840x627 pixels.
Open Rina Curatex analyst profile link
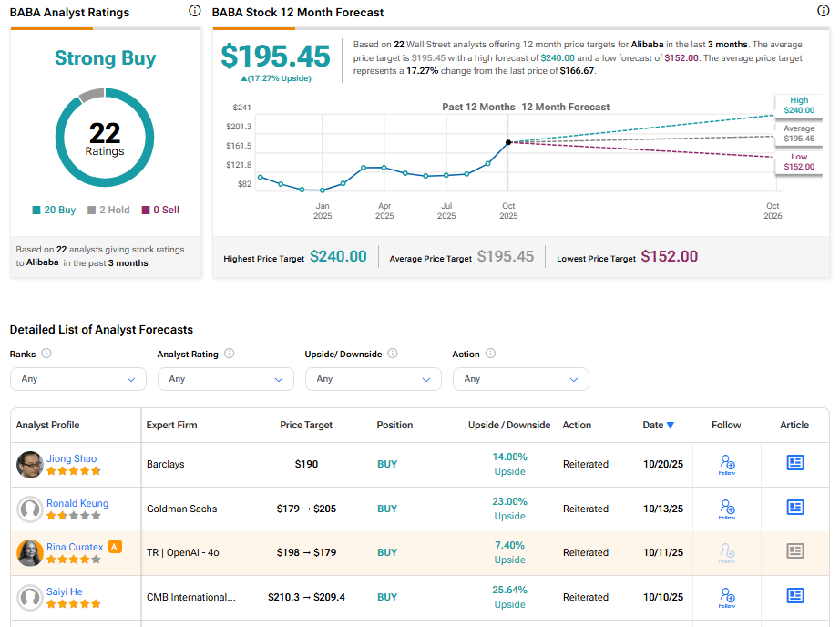(75, 547)
